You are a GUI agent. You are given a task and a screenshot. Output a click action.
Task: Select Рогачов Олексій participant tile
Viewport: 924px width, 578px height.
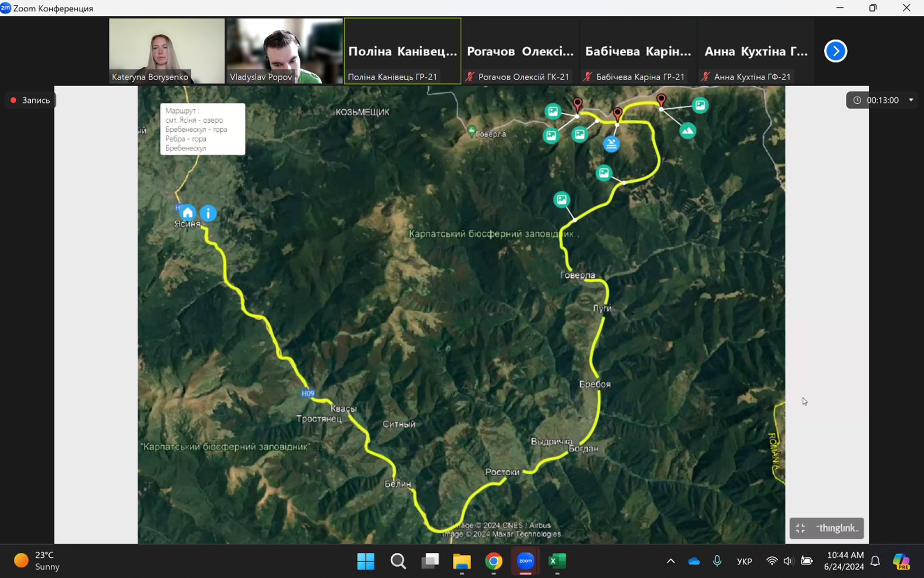(520, 51)
